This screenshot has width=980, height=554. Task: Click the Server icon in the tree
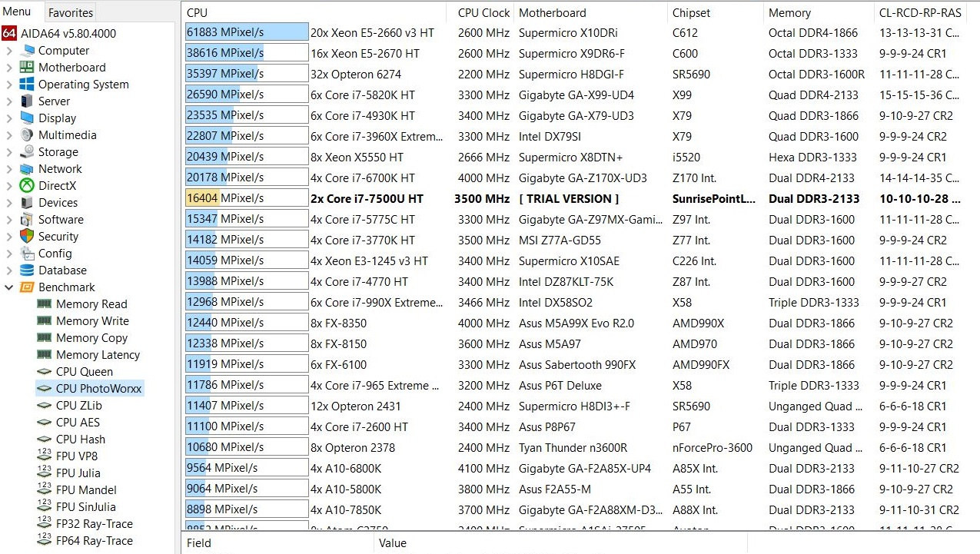pos(27,101)
